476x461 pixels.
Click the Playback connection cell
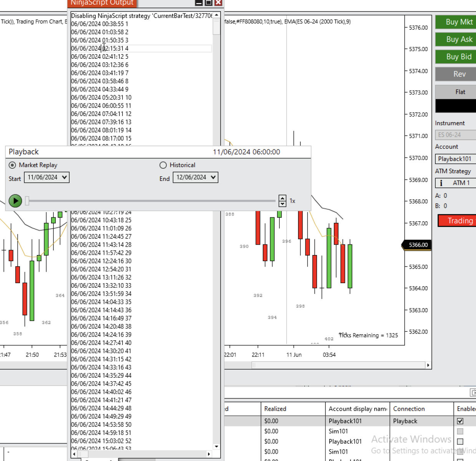[x=422, y=421]
